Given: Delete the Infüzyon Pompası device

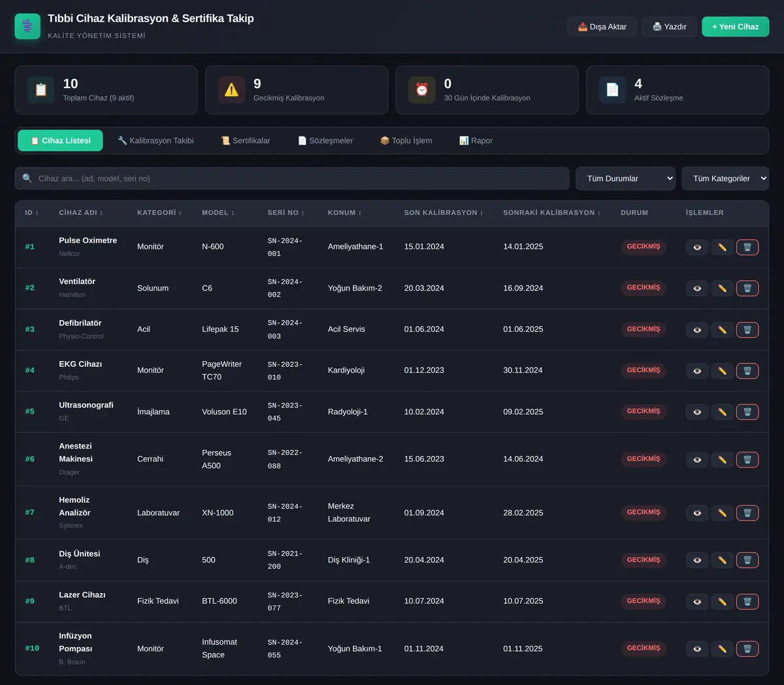Looking at the screenshot, I should [x=747, y=649].
